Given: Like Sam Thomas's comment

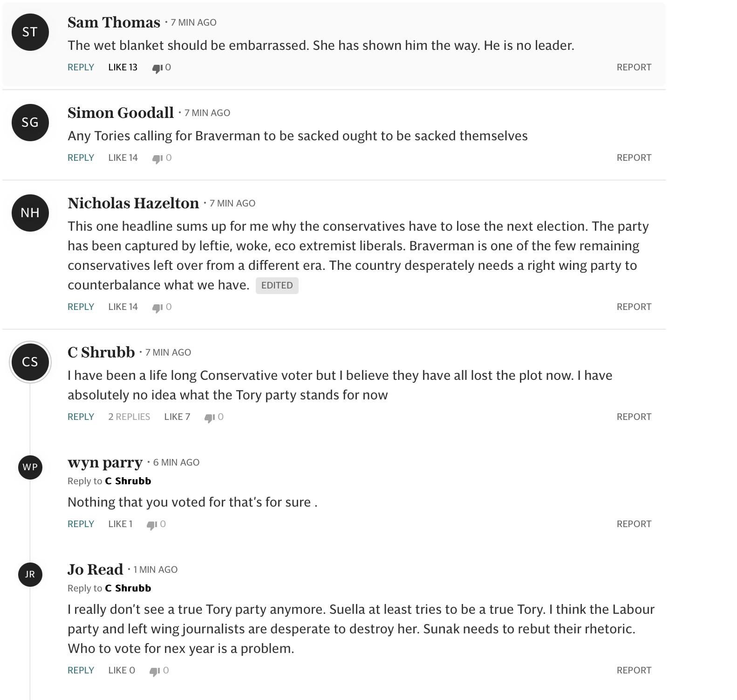Looking at the screenshot, I should 123,67.
